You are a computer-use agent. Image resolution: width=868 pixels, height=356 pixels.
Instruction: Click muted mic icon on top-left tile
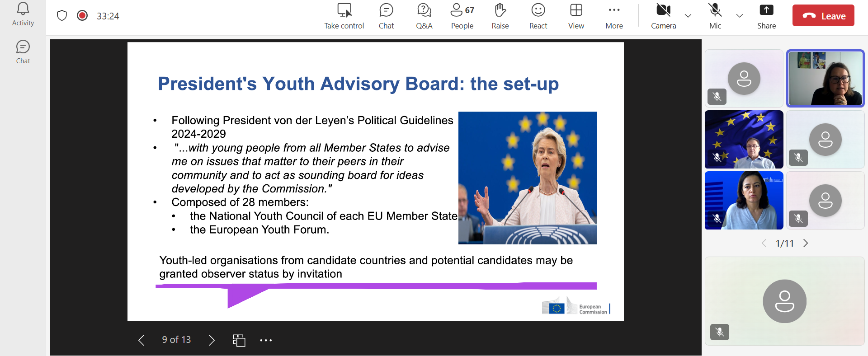(x=717, y=97)
